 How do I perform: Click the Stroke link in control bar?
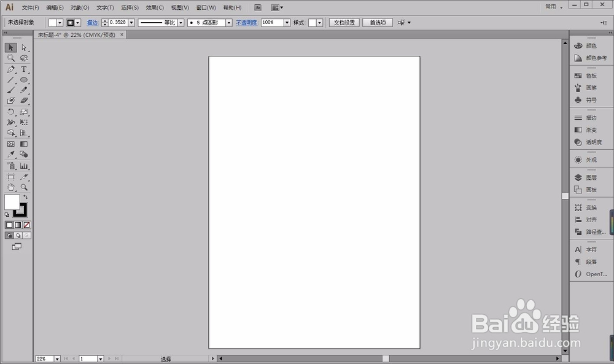point(92,23)
